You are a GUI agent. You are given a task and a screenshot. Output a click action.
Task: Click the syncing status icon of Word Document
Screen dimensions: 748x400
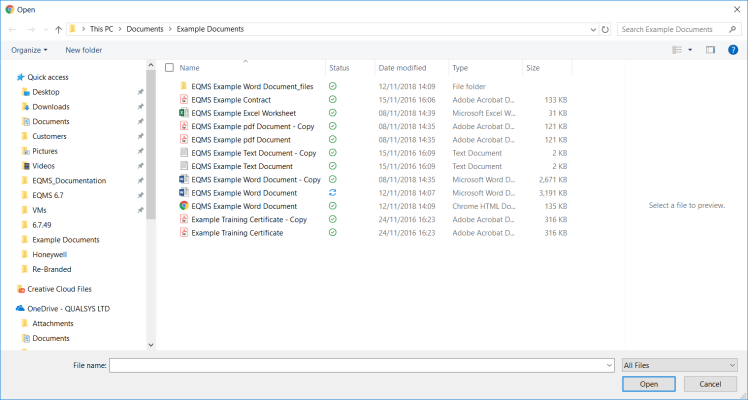(x=332, y=193)
